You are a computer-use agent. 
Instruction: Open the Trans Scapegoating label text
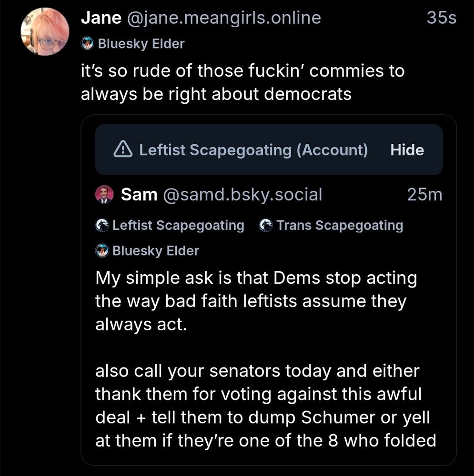[x=340, y=225]
